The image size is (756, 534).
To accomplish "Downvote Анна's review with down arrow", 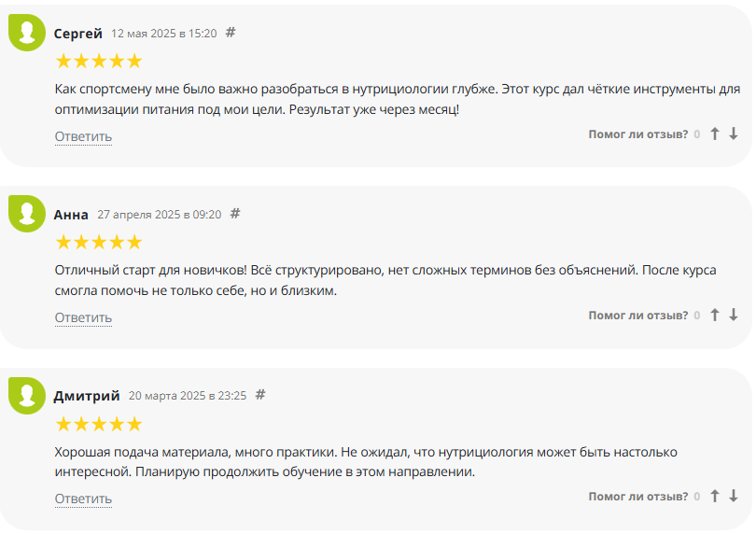I will click(734, 316).
